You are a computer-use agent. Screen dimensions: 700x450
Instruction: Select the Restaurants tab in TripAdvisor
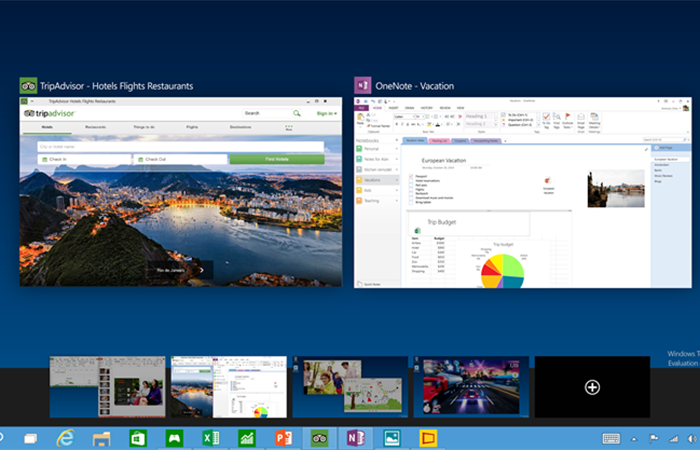click(96, 127)
